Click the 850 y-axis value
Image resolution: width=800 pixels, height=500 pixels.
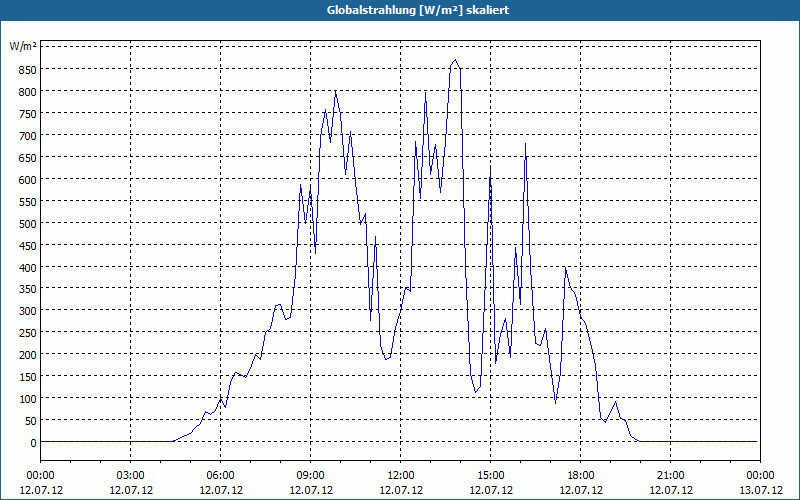click(x=28, y=69)
